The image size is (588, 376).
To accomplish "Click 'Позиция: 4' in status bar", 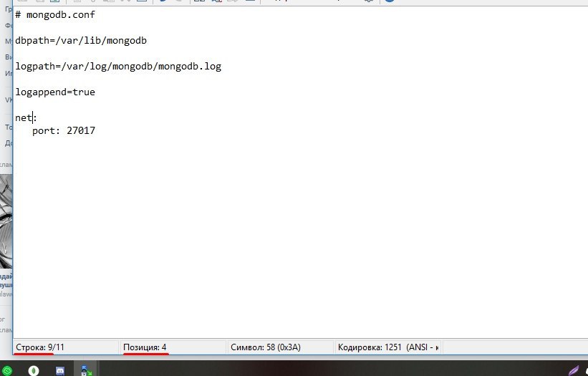I will coord(145,347).
